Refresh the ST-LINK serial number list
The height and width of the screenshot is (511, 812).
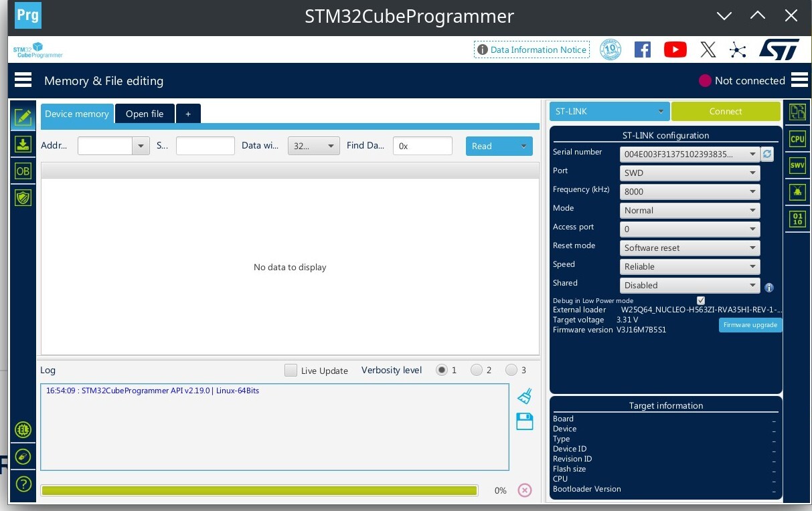[767, 154]
